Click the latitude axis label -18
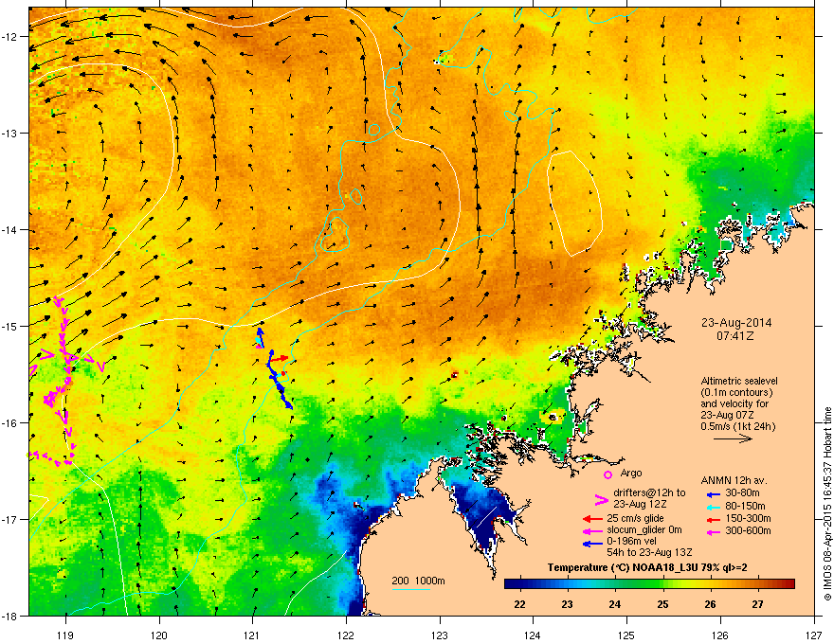Image resolution: width=834 pixels, height=644 pixels. [10, 616]
